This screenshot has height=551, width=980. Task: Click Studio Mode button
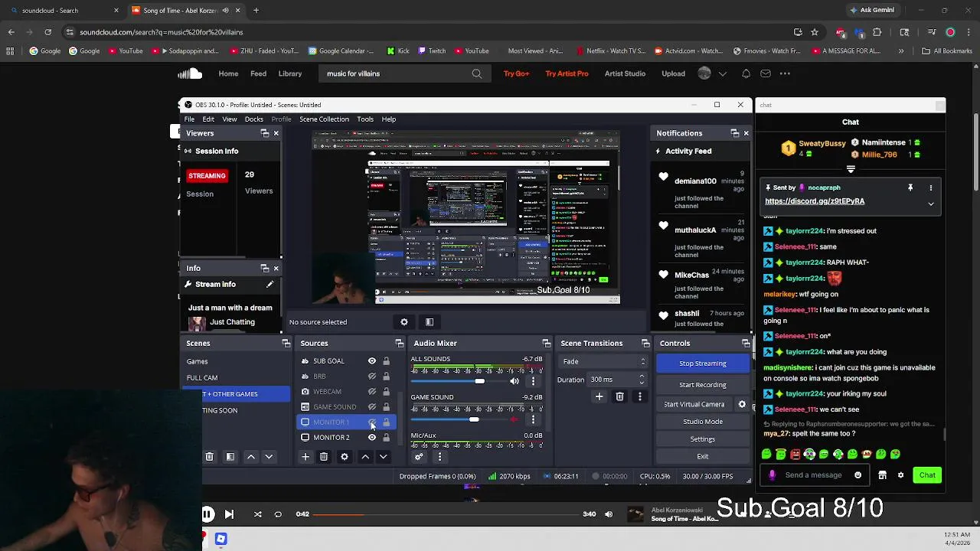(703, 422)
